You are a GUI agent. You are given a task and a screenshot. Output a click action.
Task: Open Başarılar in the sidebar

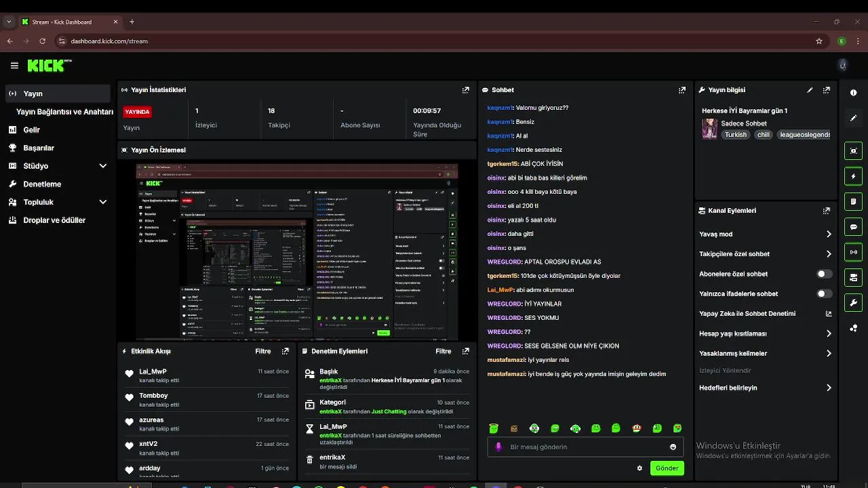tap(58, 148)
